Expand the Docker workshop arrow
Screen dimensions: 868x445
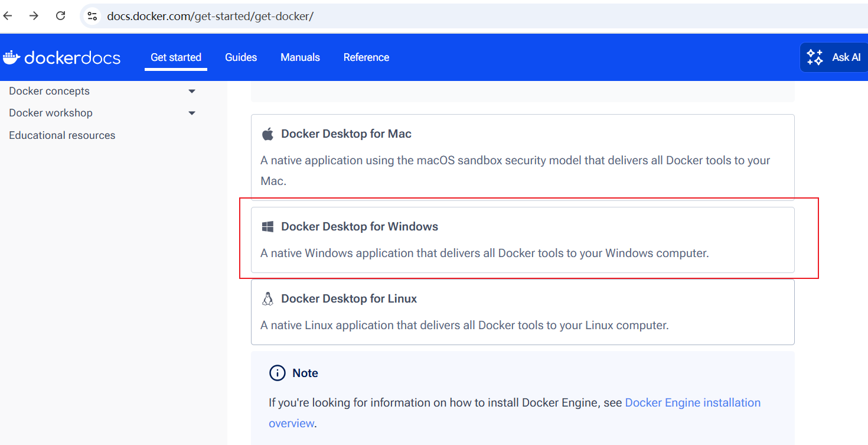tap(192, 113)
